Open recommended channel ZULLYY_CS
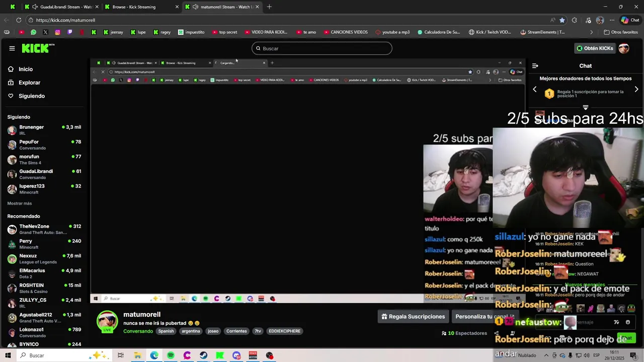This screenshot has width=644, height=362. (x=44, y=303)
